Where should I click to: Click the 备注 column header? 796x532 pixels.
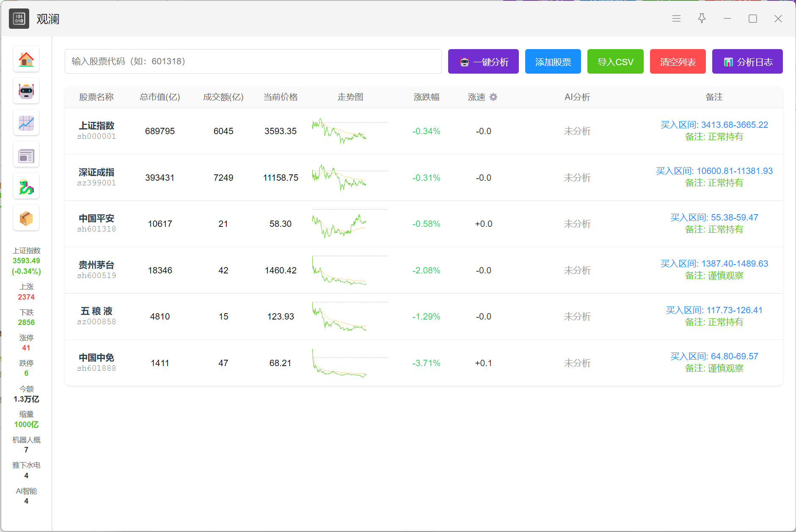point(714,97)
